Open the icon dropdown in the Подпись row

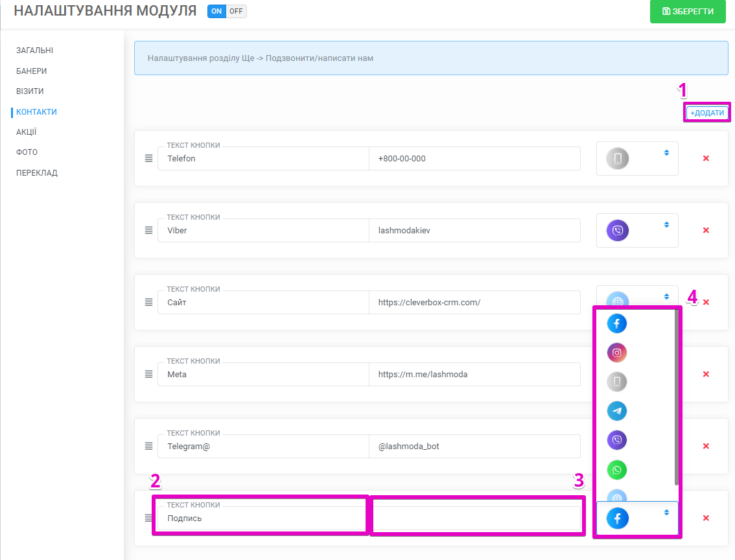click(637, 518)
